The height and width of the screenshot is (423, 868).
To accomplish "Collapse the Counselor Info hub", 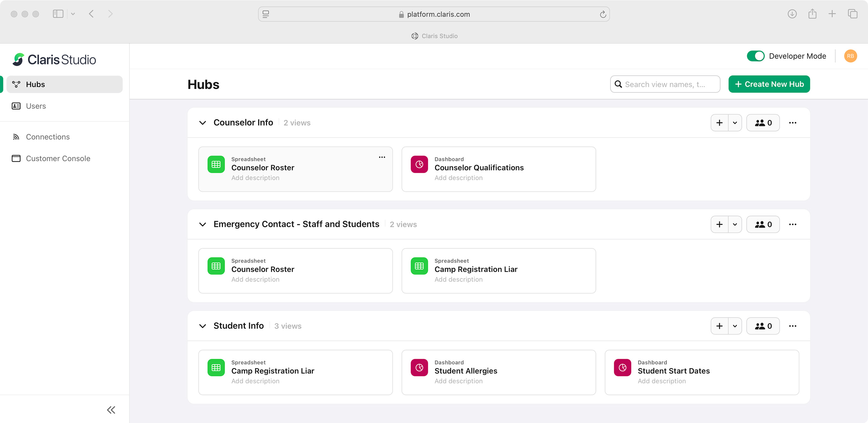I will (x=202, y=123).
